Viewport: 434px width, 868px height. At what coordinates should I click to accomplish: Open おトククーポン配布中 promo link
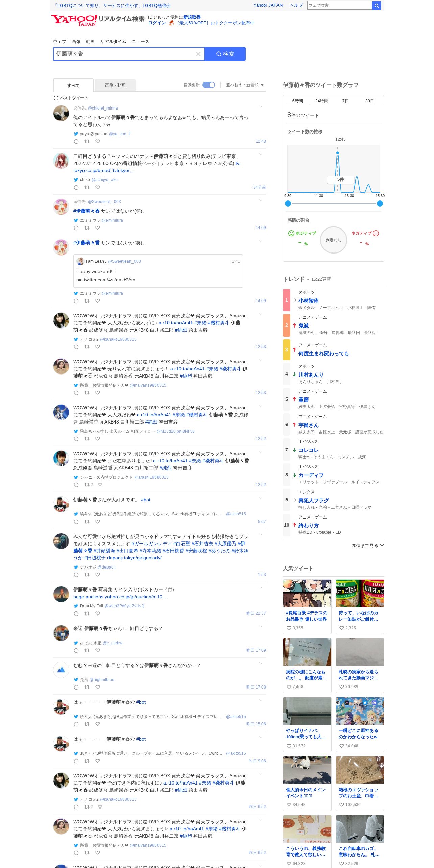tap(215, 23)
